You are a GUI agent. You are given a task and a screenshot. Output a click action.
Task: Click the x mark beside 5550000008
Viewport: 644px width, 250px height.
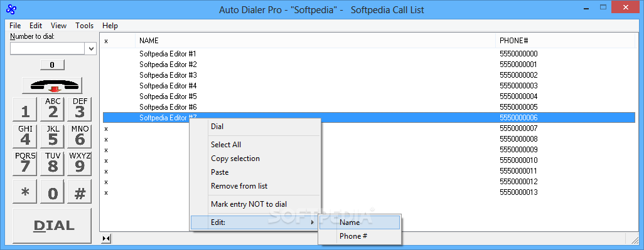pyautogui.click(x=106, y=139)
